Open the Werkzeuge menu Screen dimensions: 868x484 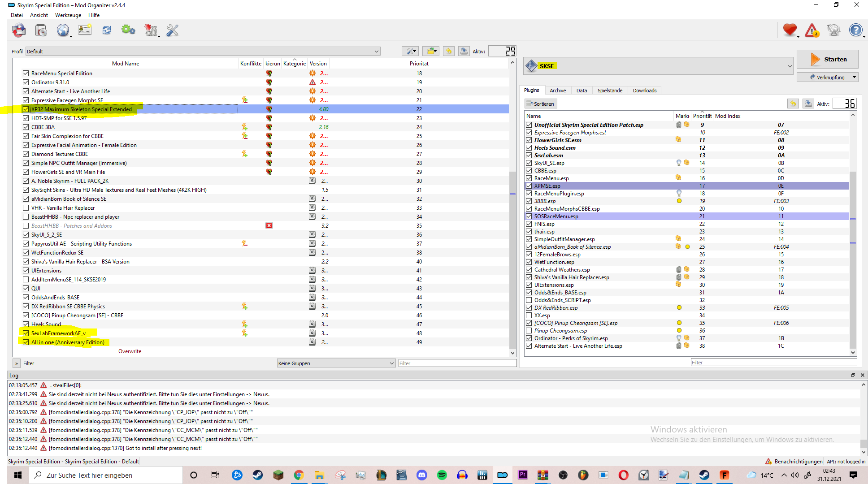68,15
